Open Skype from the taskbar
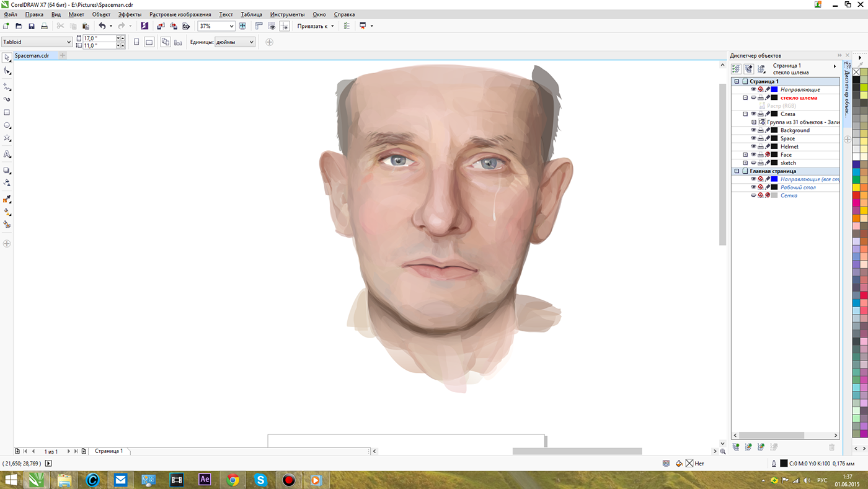Viewport: 868px width, 489px height. click(x=260, y=480)
